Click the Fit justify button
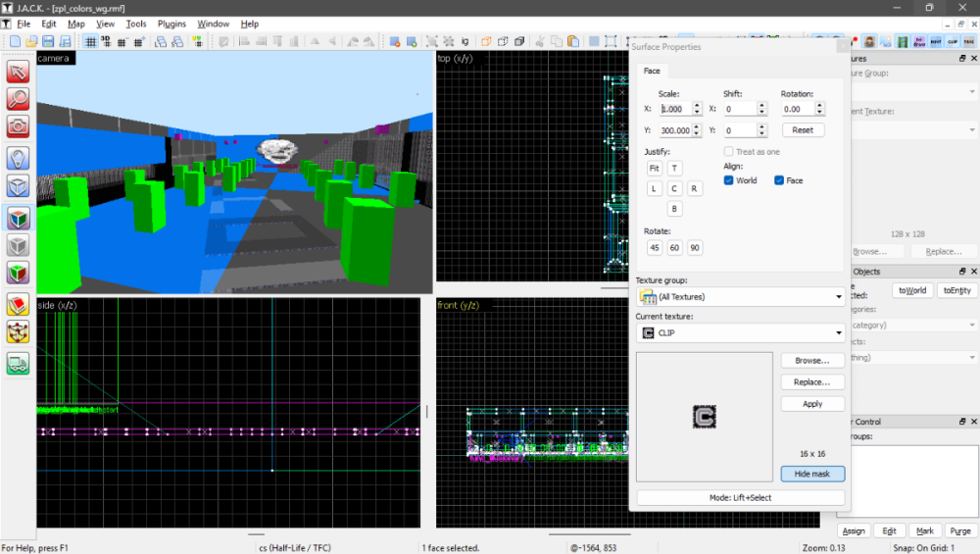This screenshot has width=980, height=554. coord(654,169)
